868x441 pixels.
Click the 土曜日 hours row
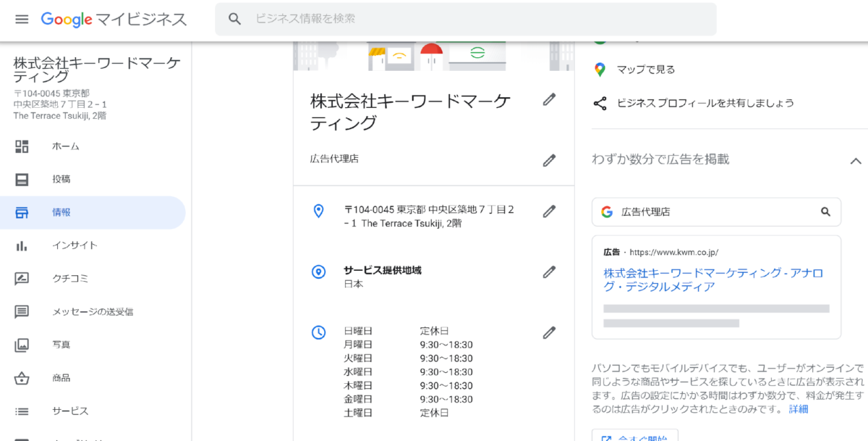pyautogui.click(x=396, y=413)
